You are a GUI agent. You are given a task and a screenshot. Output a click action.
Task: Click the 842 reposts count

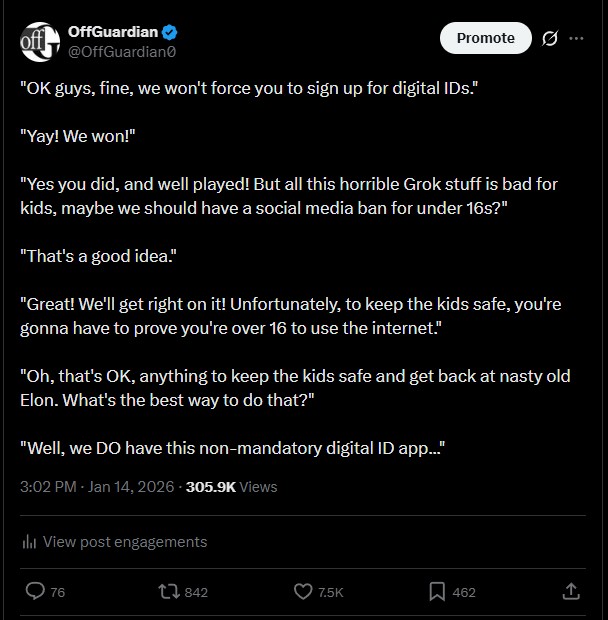pos(196,592)
